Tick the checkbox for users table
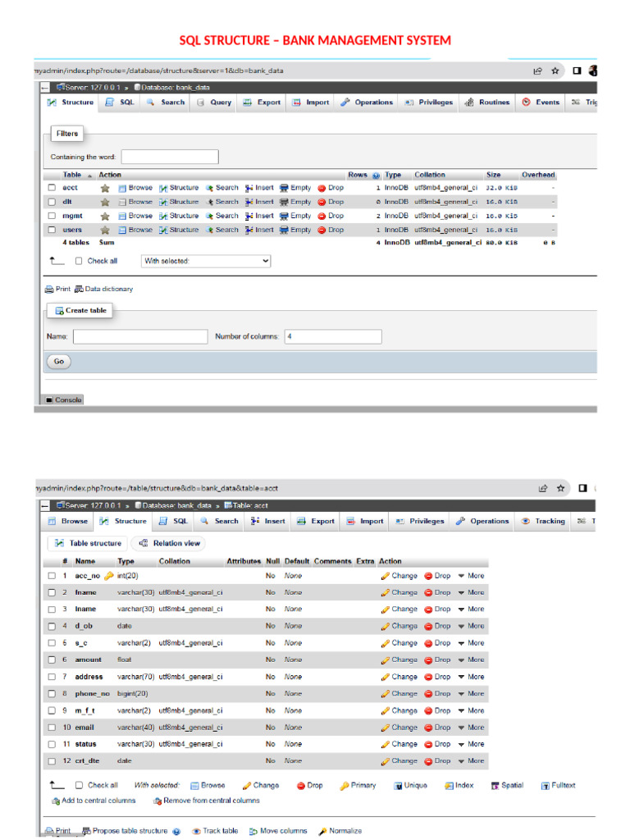 (x=52, y=230)
